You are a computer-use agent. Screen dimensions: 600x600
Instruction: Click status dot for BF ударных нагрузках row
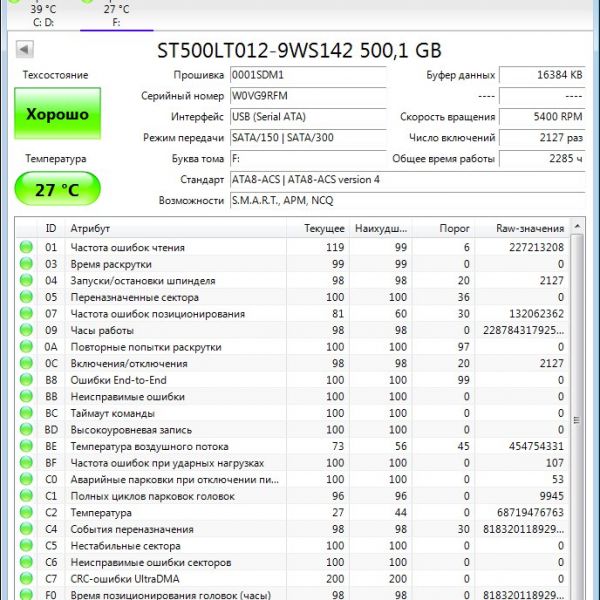pos(26,463)
